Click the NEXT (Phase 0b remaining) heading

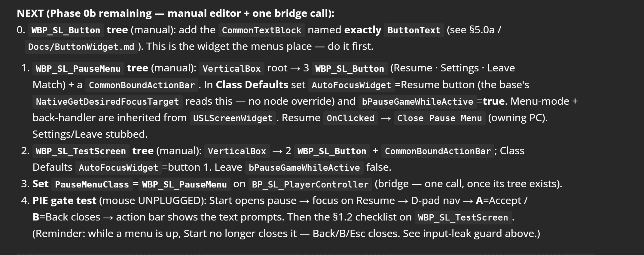click(x=175, y=13)
